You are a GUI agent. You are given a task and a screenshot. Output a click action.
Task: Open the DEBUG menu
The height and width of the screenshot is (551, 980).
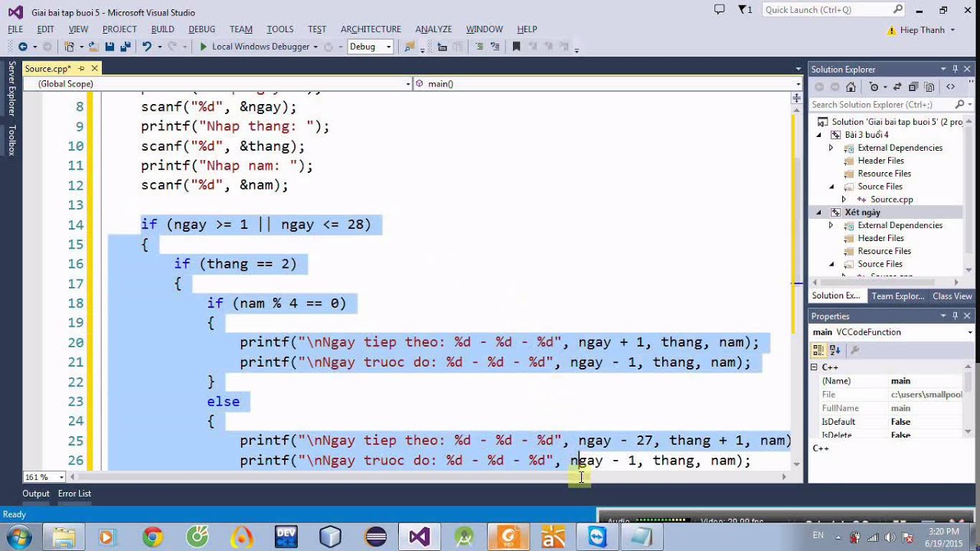(201, 29)
